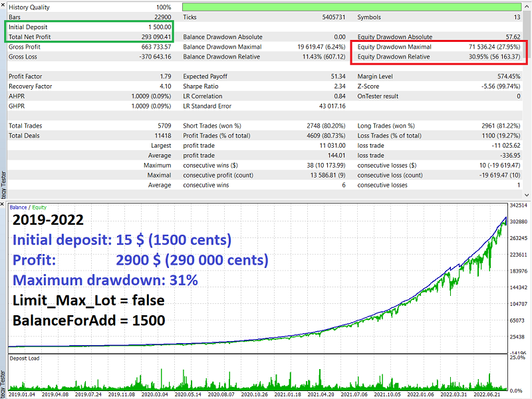Click the Ticks value 5405731
The height and width of the screenshot is (399, 532).
(x=334, y=17)
